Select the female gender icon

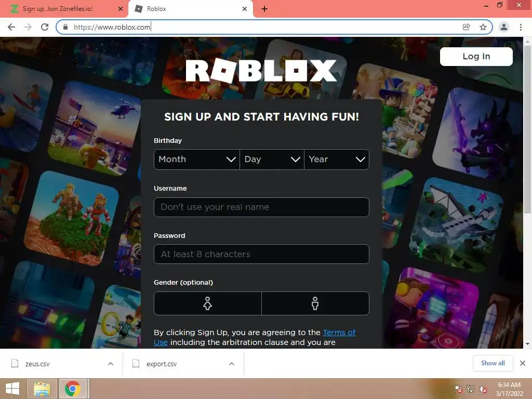(208, 303)
